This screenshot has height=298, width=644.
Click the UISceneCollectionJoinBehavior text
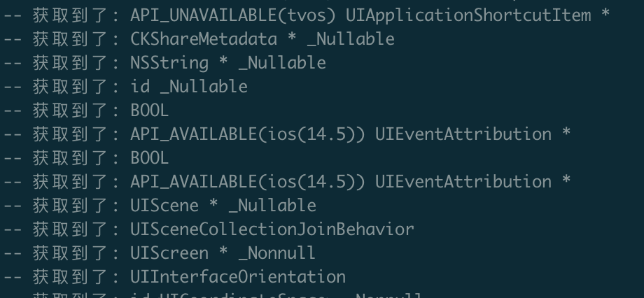pyautogui.click(x=272, y=229)
